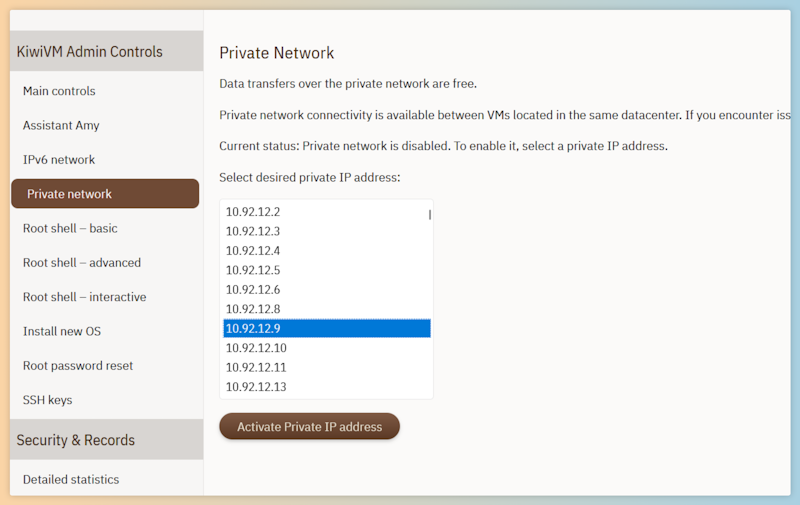Go to IPv6 network settings
Image resolution: width=800 pixels, height=505 pixels.
(59, 160)
